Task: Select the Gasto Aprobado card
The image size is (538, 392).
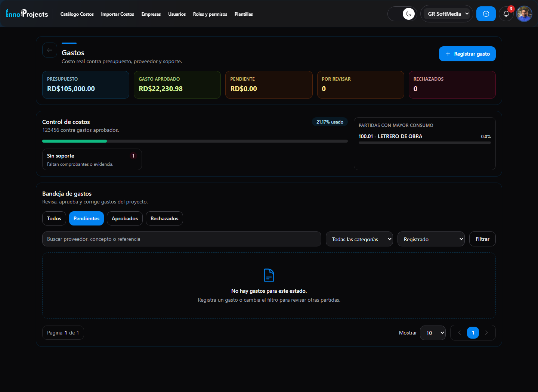Action: [177, 85]
